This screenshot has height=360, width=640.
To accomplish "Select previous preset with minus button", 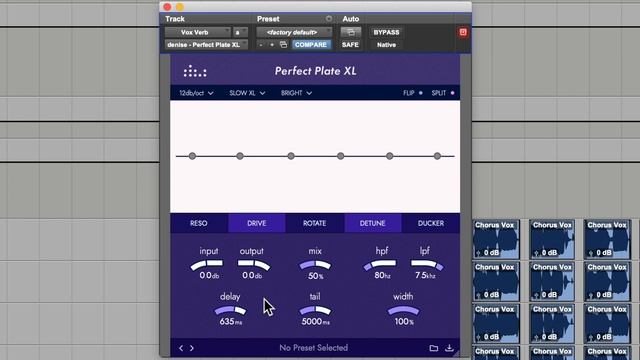I will point(261,44).
